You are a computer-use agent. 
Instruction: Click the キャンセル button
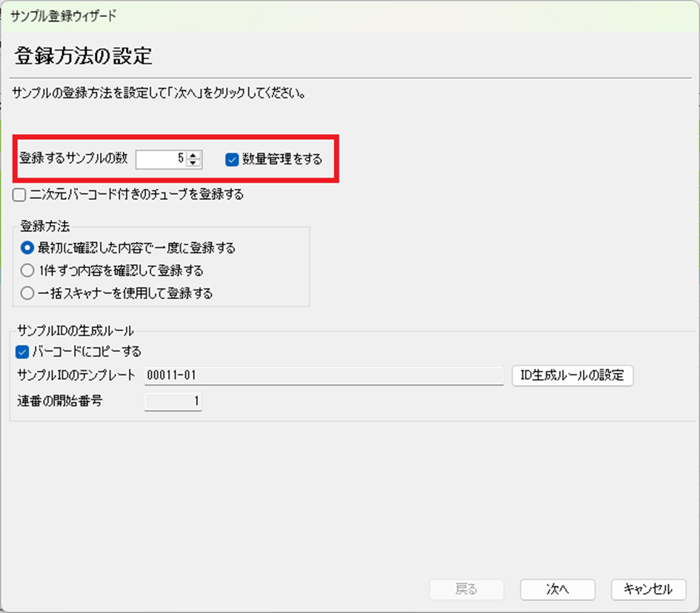(x=648, y=589)
